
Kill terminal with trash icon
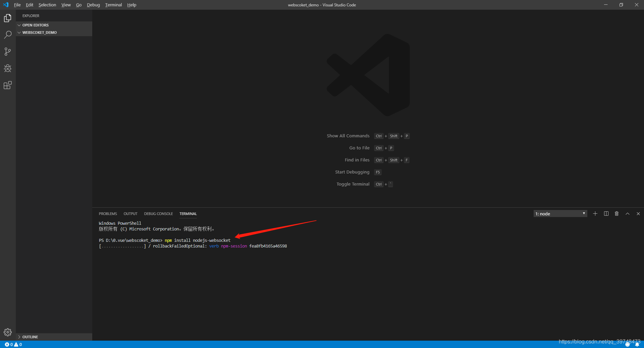pos(616,214)
